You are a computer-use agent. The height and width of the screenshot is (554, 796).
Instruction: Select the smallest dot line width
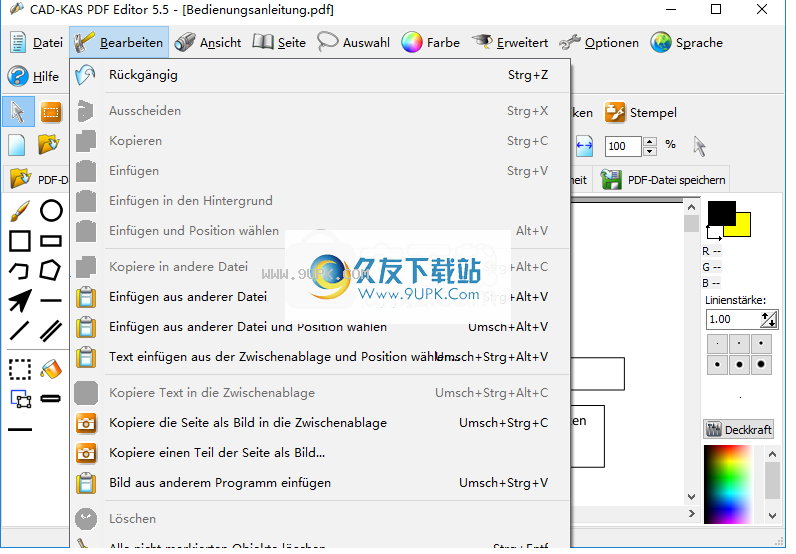pos(717,344)
